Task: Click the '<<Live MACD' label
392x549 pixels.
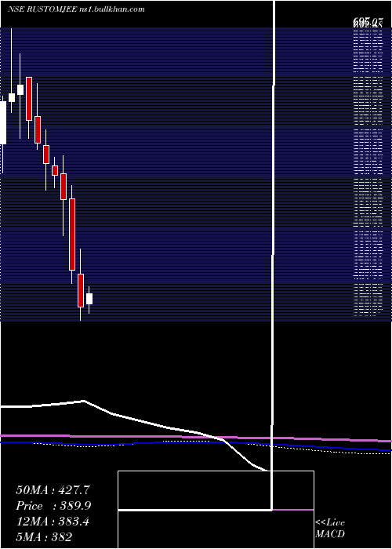Action: click(x=330, y=529)
